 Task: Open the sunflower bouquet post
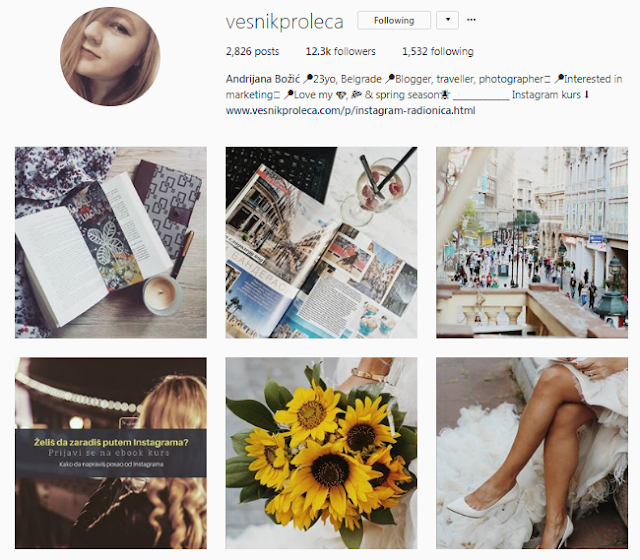(x=321, y=453)
